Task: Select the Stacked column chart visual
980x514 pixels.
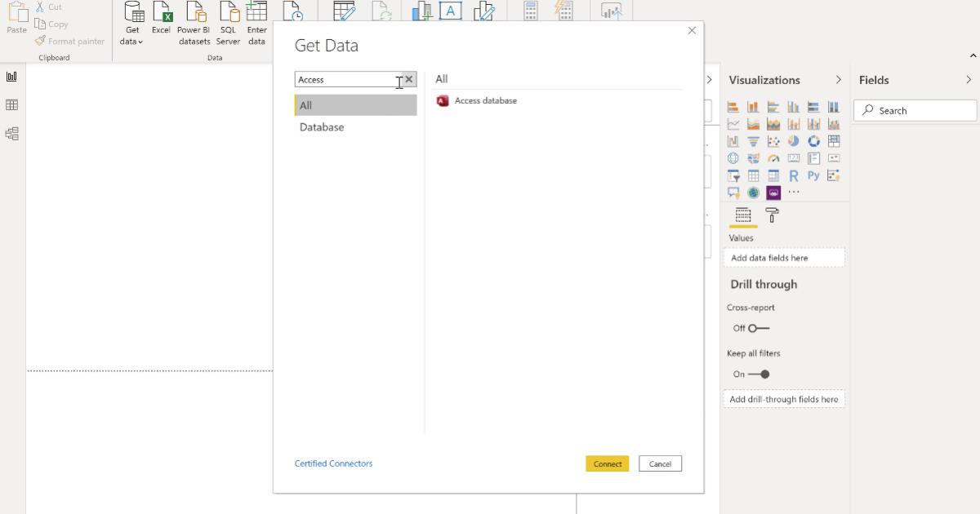Action: [x=753, y=107]
